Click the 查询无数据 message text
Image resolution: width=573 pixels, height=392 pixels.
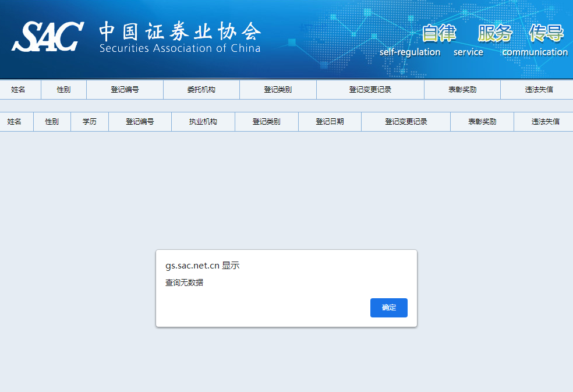(x=184, y=282)
